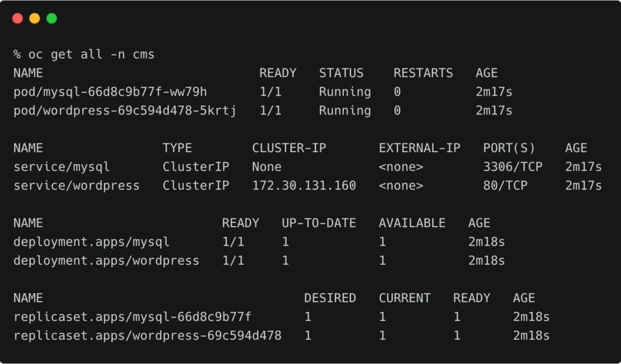Click the green maximize window button
The height and width of the screenshot is (364, 621).
tap(52, 18)
